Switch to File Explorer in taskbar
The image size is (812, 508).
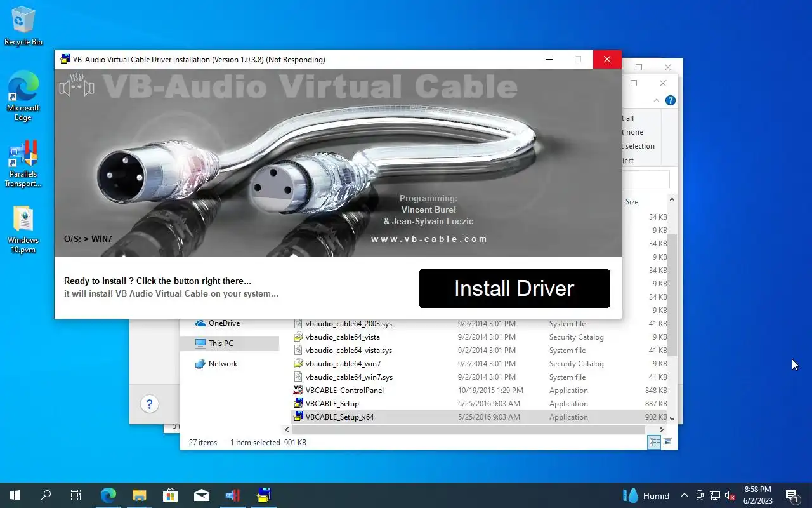[x=139, y=495]
